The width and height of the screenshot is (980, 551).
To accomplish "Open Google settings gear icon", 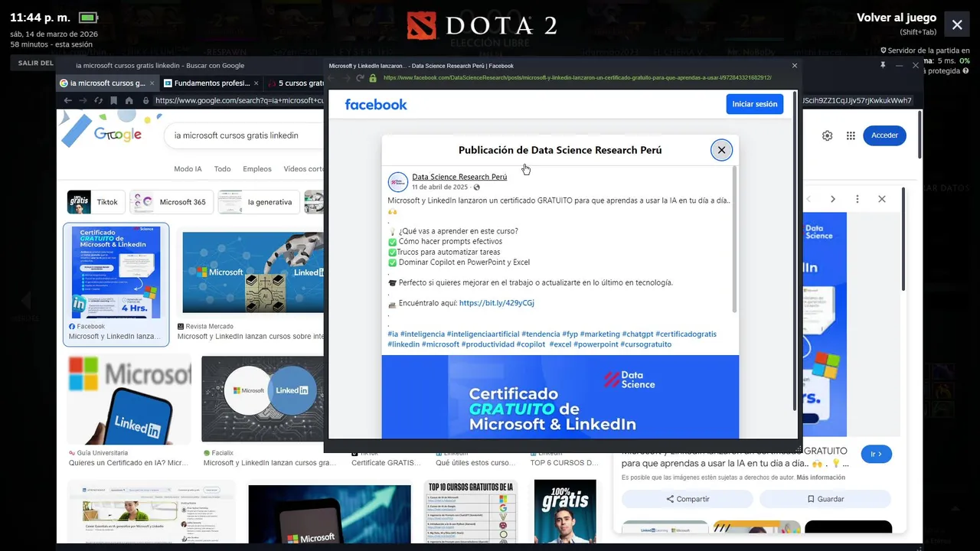I will (x=827, y=135).
